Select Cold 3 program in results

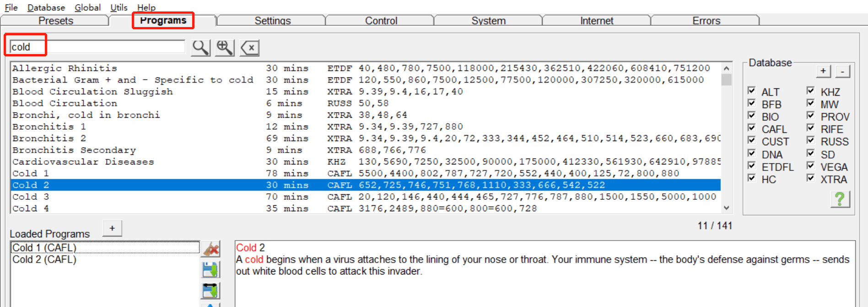366,197
